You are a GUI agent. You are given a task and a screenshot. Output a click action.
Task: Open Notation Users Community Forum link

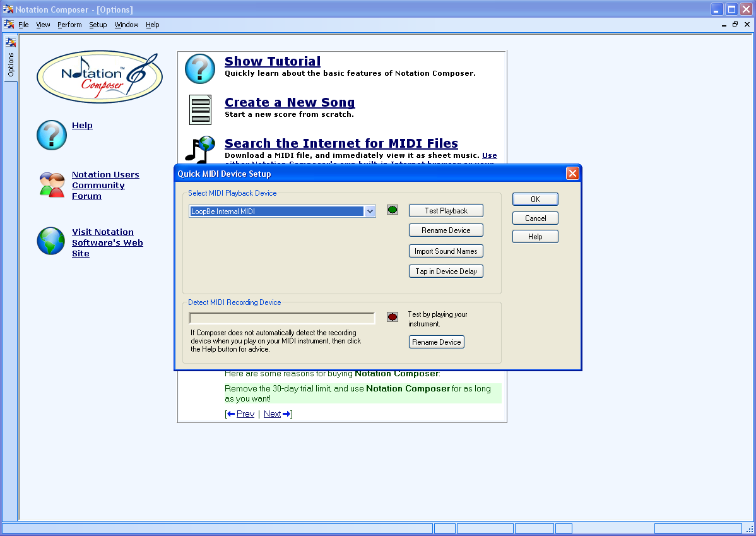tap(105, 185)
